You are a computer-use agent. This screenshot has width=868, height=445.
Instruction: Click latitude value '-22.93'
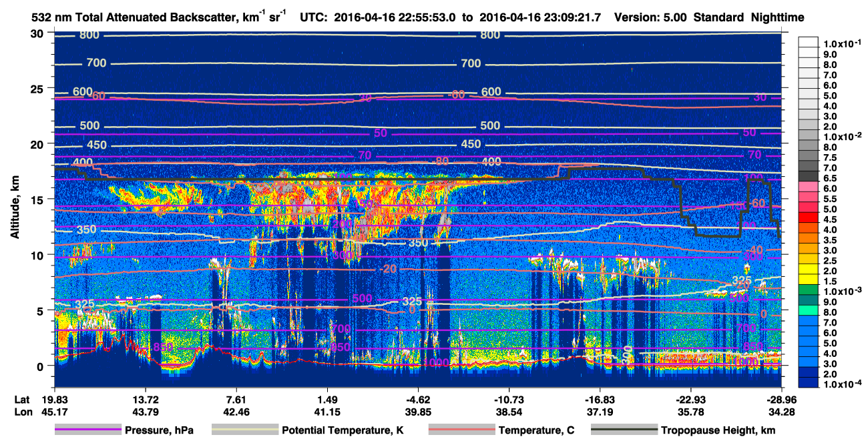tap(691, 399)
